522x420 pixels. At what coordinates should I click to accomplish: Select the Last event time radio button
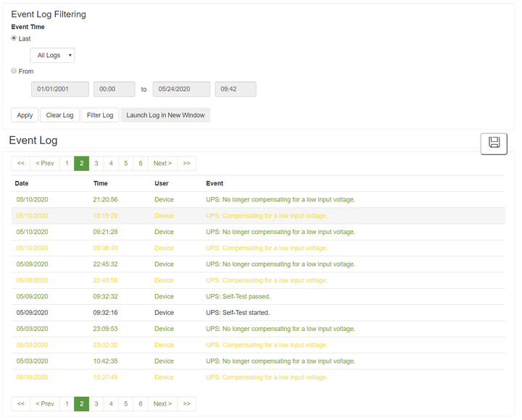point(14,38)
